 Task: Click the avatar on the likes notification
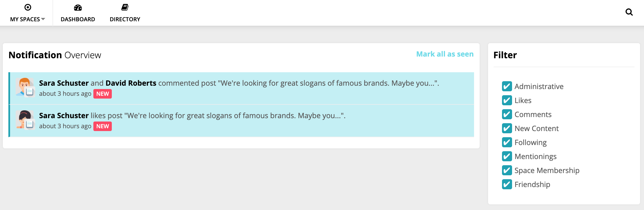tap(24, 119)
